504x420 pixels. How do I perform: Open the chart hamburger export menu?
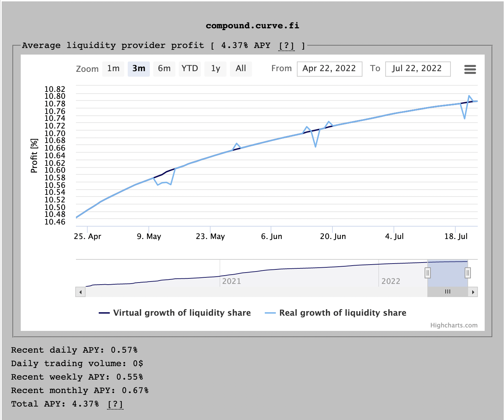470,69
